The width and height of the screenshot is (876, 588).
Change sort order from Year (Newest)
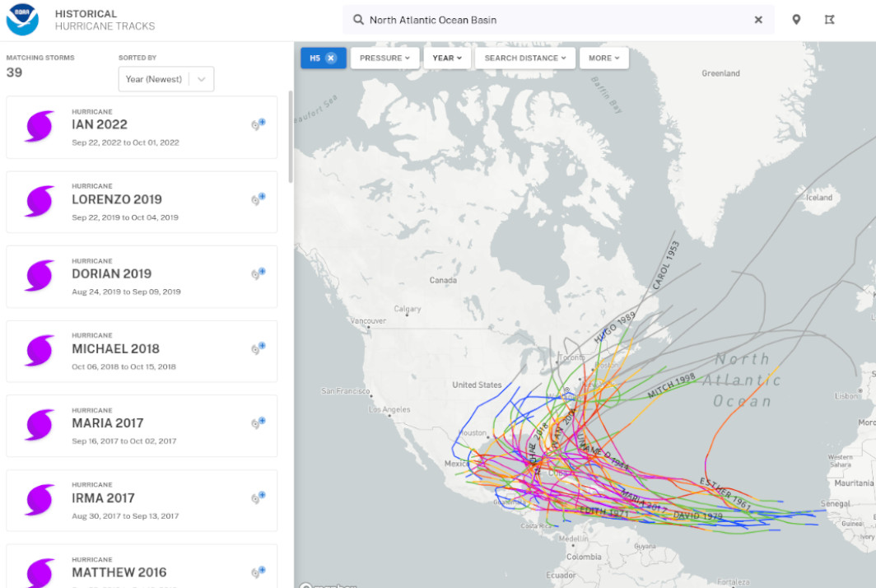click(x=166, y=79)
